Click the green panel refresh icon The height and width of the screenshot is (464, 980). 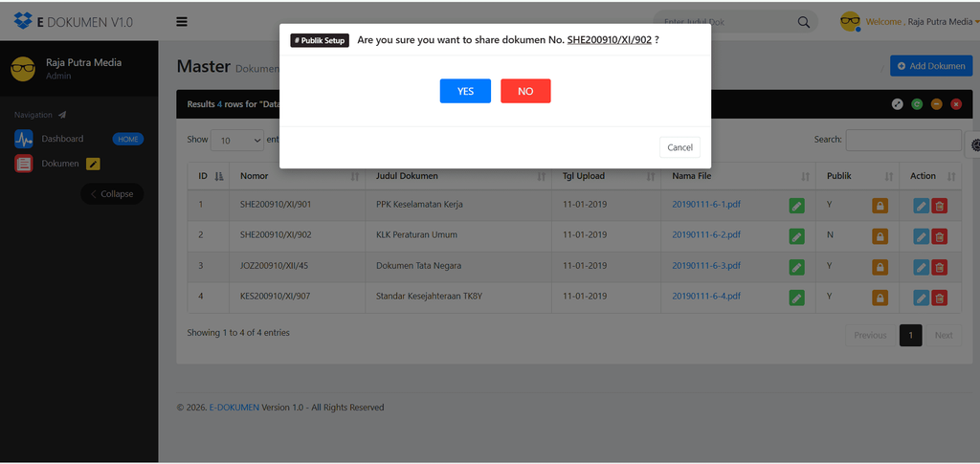coord(917,104)
